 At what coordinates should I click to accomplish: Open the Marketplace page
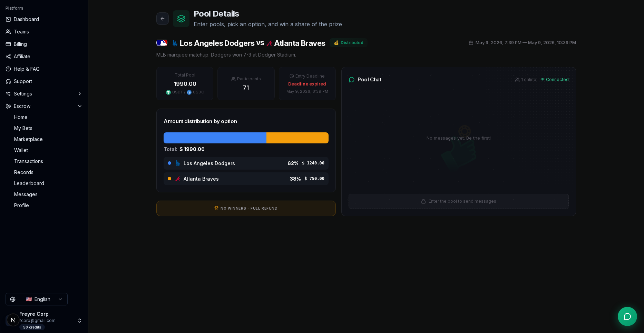pyautogui.click(x=48, y=139)
